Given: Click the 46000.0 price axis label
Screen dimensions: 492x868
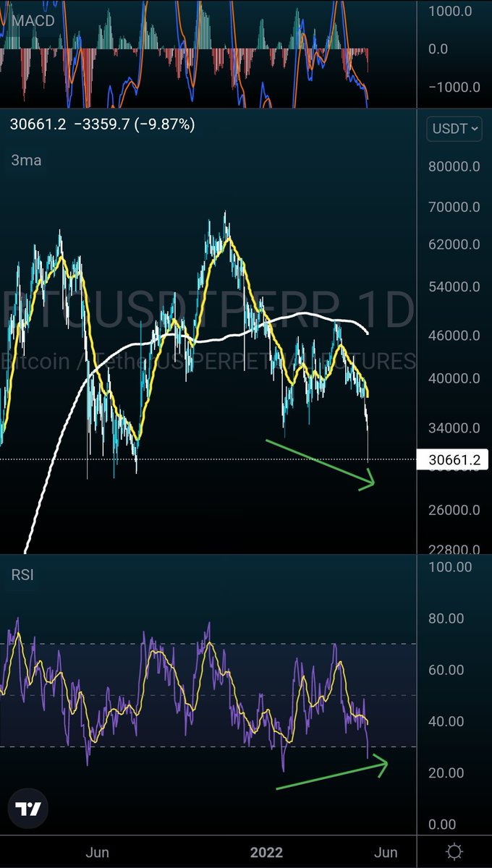Looking at the screenshot, I should pos(454,336).
